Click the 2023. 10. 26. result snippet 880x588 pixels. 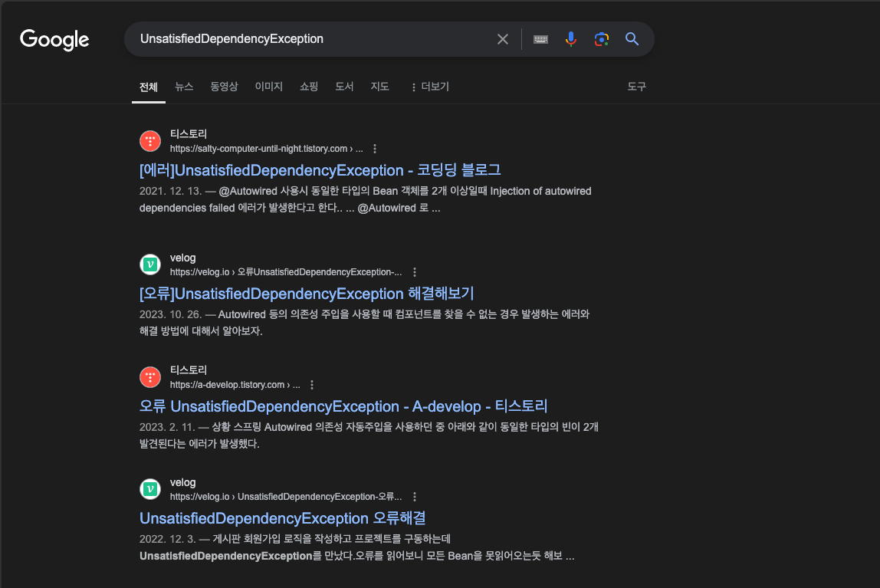[x=364, y=323]
